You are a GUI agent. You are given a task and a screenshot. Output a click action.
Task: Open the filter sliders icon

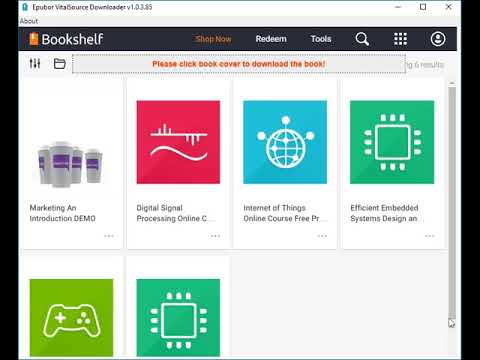click(35, 63)
